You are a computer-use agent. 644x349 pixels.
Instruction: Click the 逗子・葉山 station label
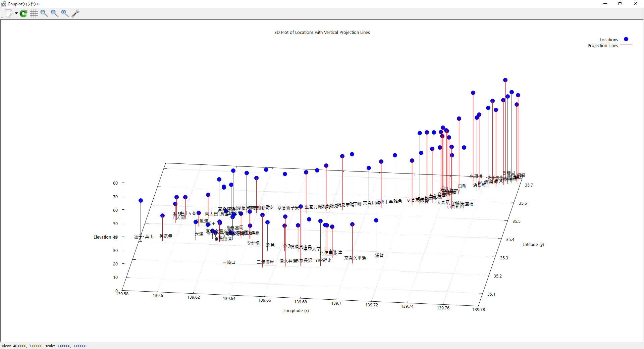[144, 237]
